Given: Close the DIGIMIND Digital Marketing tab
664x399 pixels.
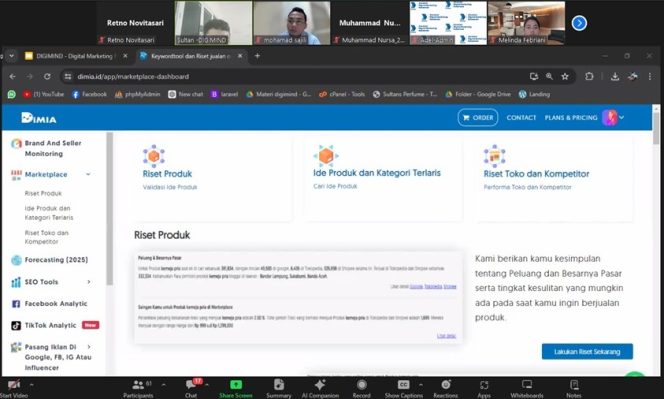Looking at the screenshot, I should (x=125, y=56).
